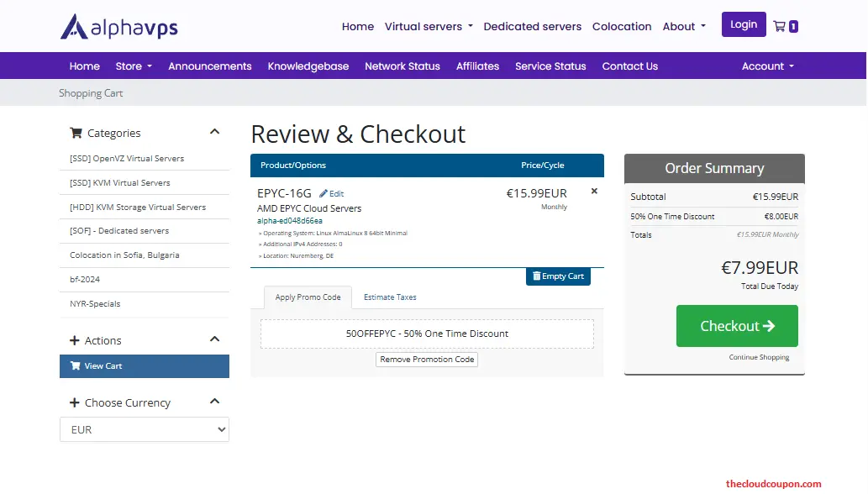Open the Account dropdown menu

pos(766,66)
